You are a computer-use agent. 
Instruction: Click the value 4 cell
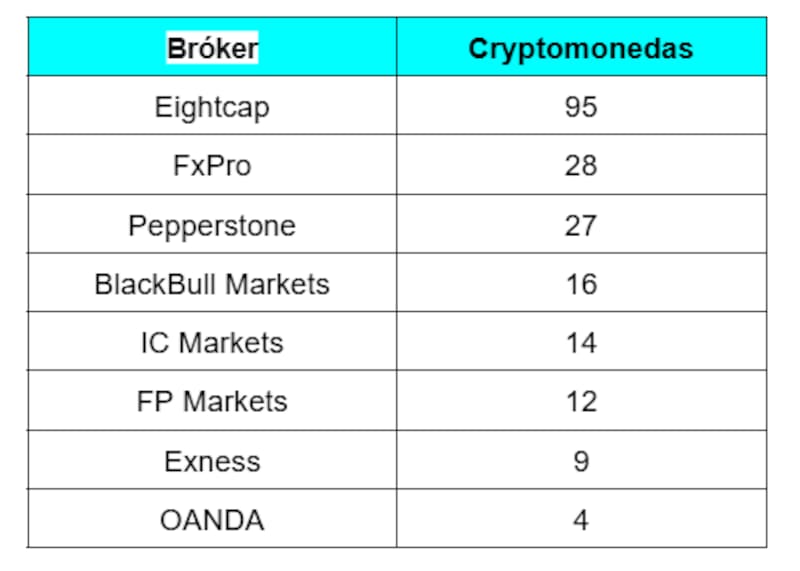coord(581,518)
